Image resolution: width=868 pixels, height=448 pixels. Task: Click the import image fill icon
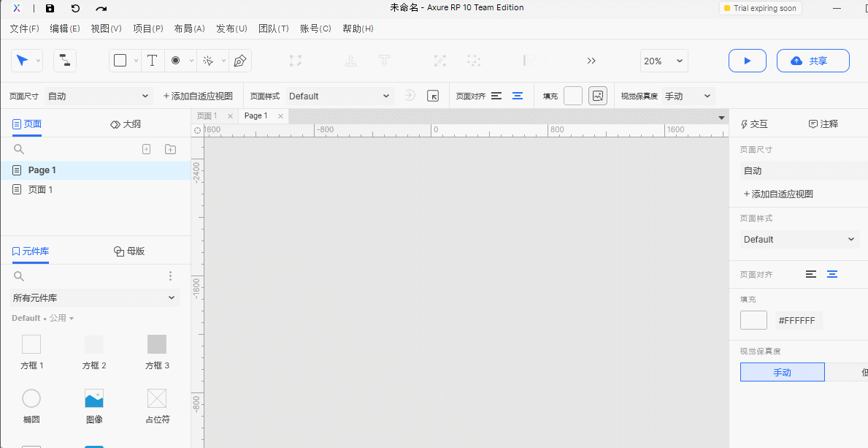(598, 96)
